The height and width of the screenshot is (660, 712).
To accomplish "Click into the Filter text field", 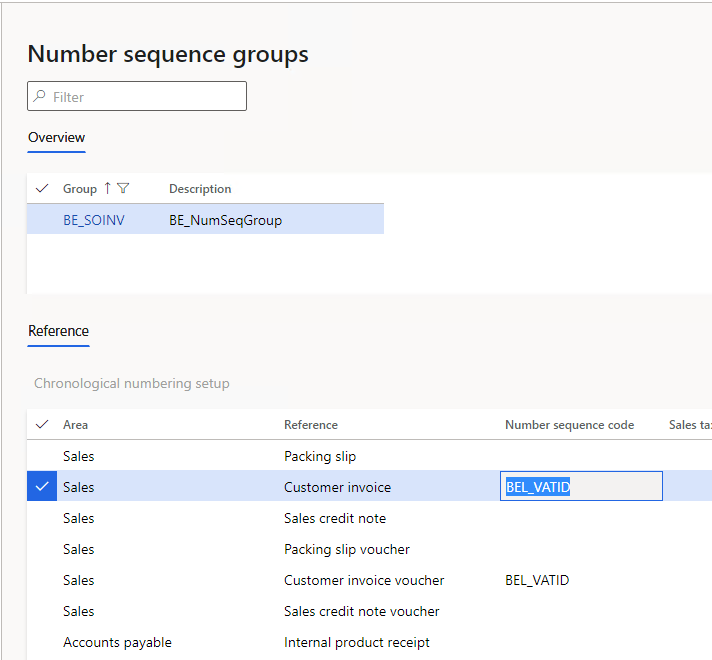I will click(145, 97).
